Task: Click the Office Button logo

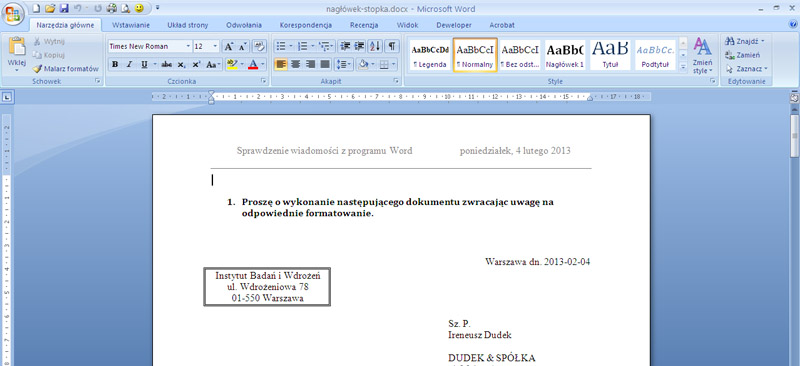Action: (x=13, y=14)
